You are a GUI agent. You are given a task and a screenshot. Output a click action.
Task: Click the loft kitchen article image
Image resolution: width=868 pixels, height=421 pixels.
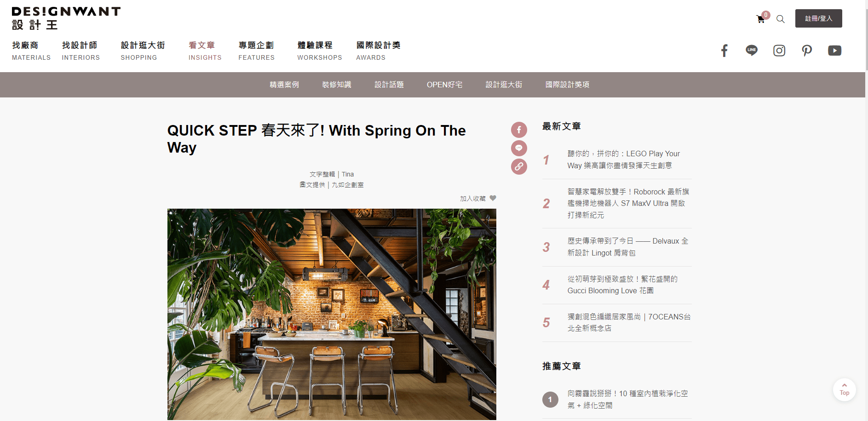(332, 314)
